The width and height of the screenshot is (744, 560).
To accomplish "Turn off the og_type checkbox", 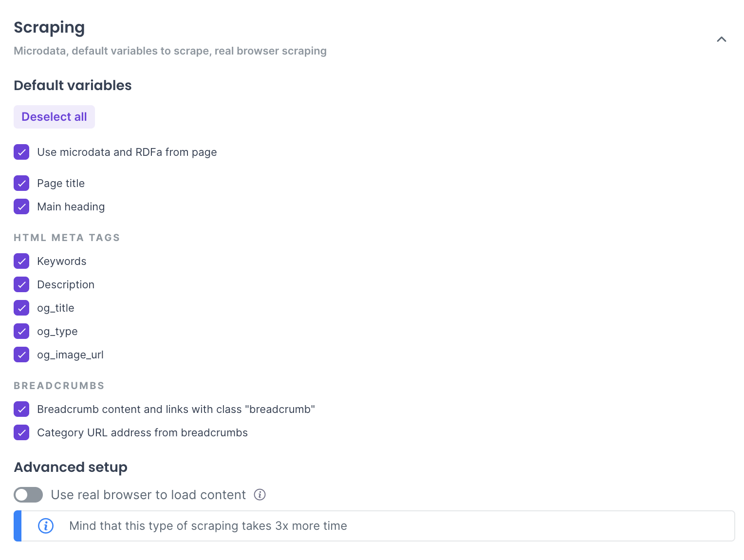I will (21, 331).
